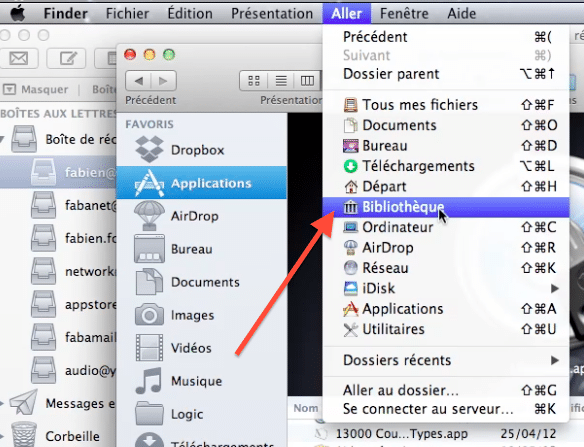This screenshot has height=447, width=584.
Task: Open the Présentation menu in menu bar
Action: pos(272,14)
